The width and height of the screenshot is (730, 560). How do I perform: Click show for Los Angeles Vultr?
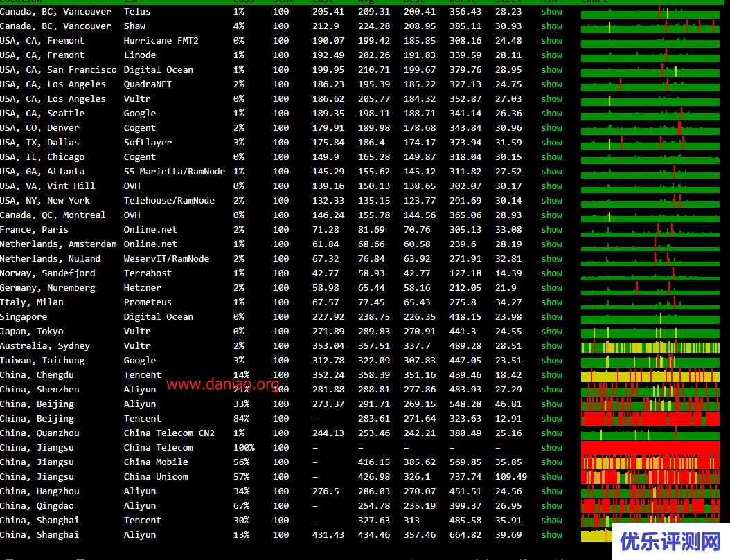click(x=552, y=98)
